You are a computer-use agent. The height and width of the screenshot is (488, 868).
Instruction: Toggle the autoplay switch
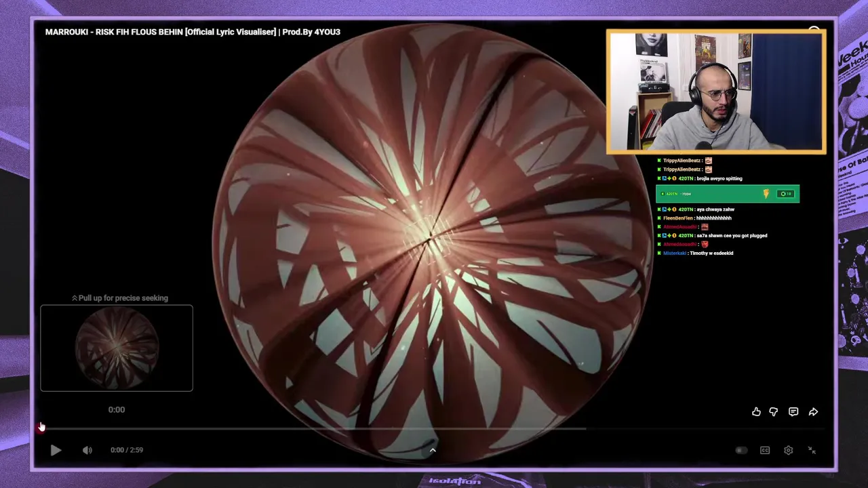pos(741,450)
